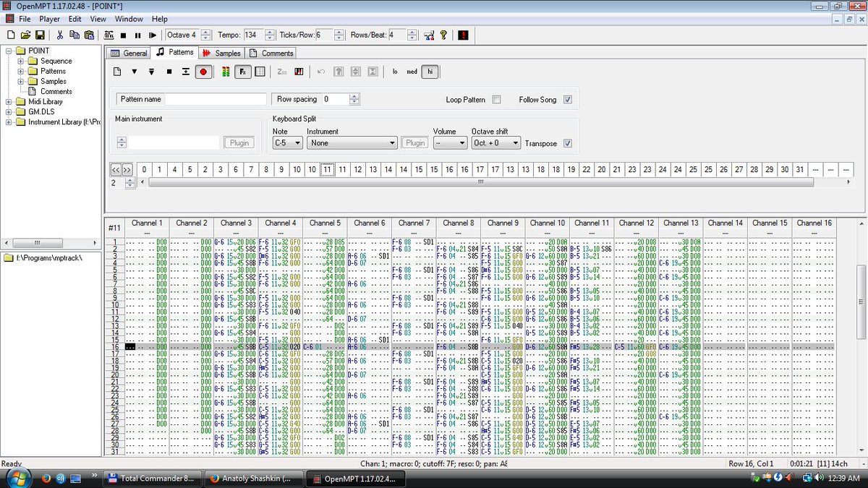Switch to the General tab
The image size is (868, 488).
[x=129, y=53]
